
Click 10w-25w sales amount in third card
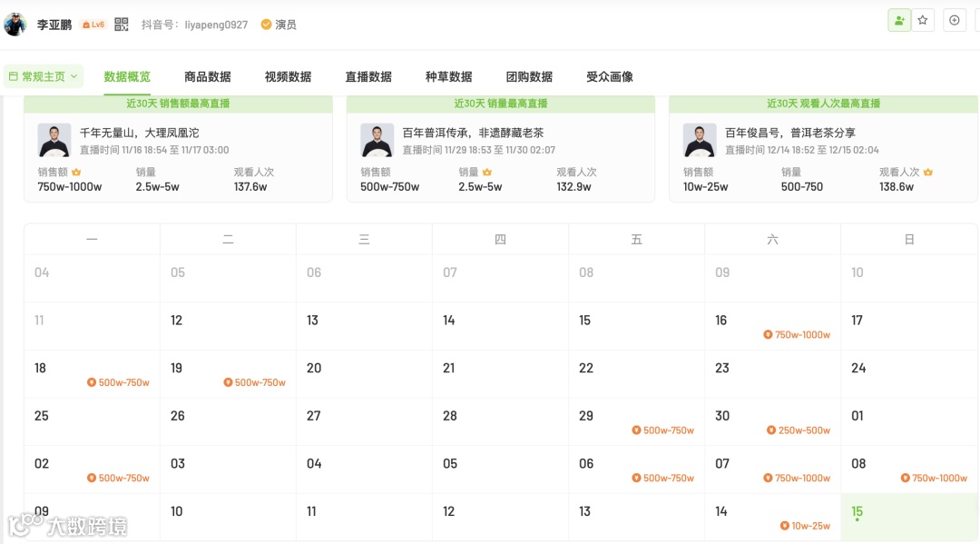(706, 187)
